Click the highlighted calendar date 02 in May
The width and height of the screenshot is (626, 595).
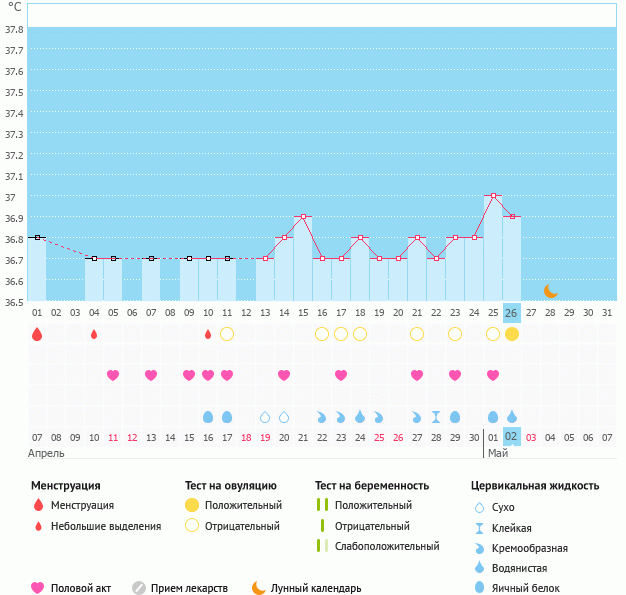point(512,437)
